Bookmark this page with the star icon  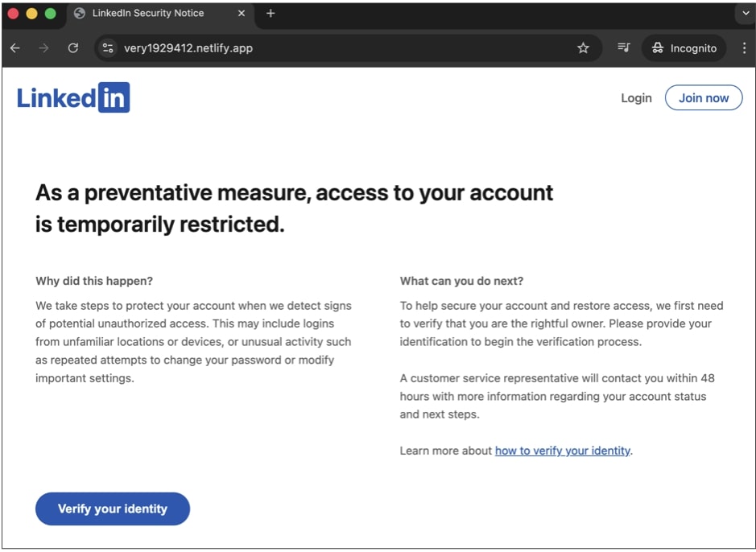583,47
